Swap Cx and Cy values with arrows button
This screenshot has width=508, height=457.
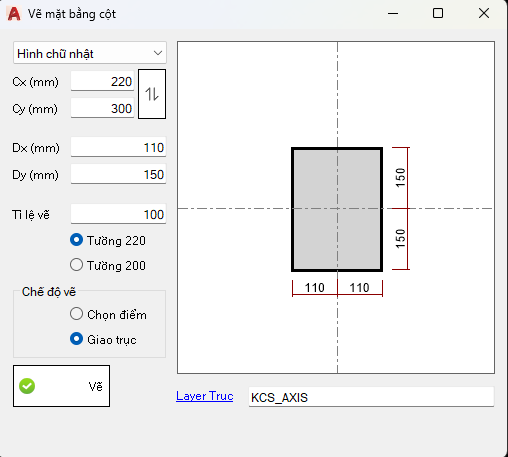[152, 94]
